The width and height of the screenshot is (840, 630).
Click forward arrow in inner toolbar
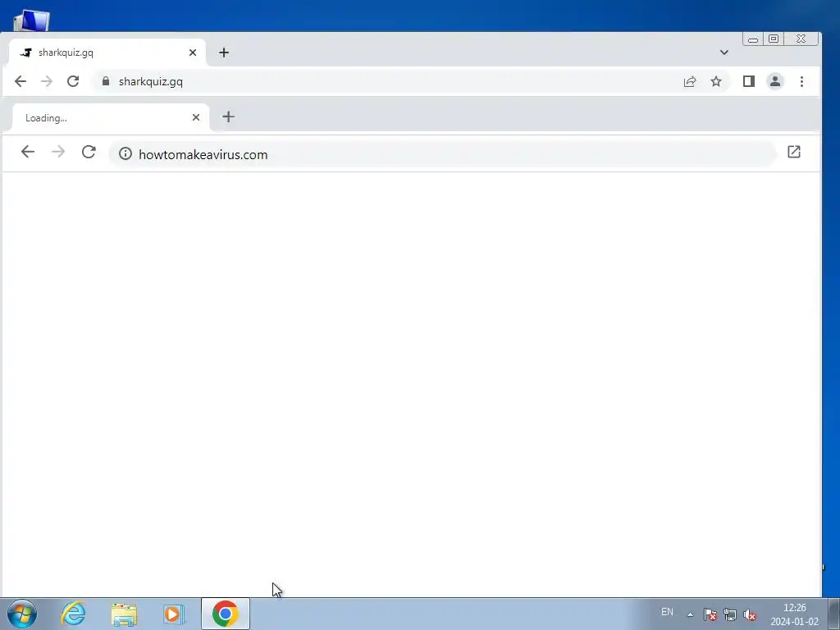coord(58,152)
